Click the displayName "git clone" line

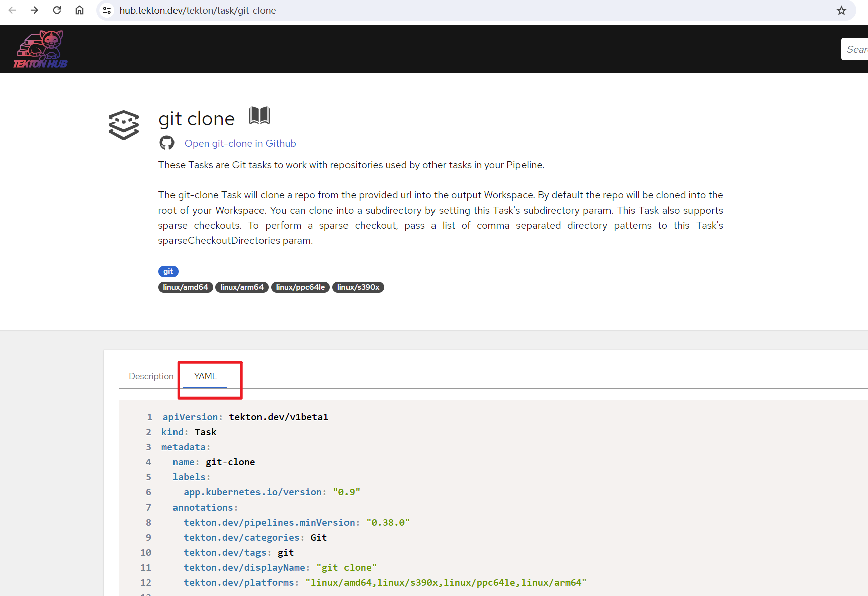click(x=280, y=567)
